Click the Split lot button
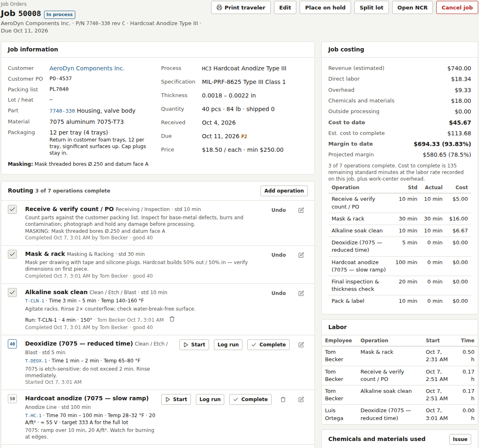Image resolution: width=479 pixels, height=448 pixels. pyautogui.click(x=371, y=8)
